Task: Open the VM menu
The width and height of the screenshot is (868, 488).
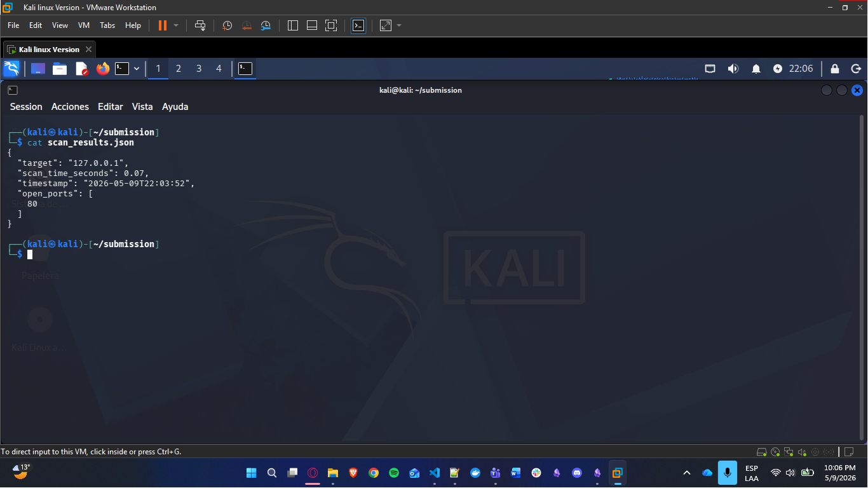Action: [84, 25]
